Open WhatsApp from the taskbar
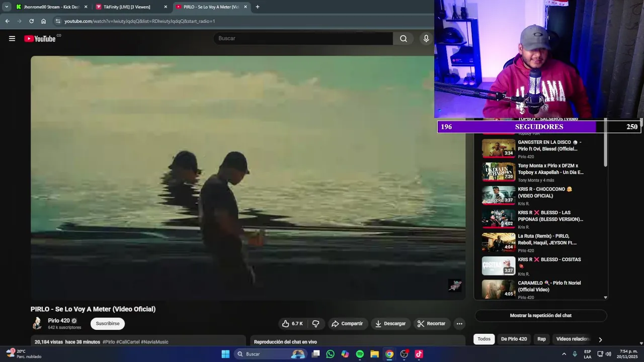Image resolution: width=644 pixels, height=362 pixels. (330, 354)
